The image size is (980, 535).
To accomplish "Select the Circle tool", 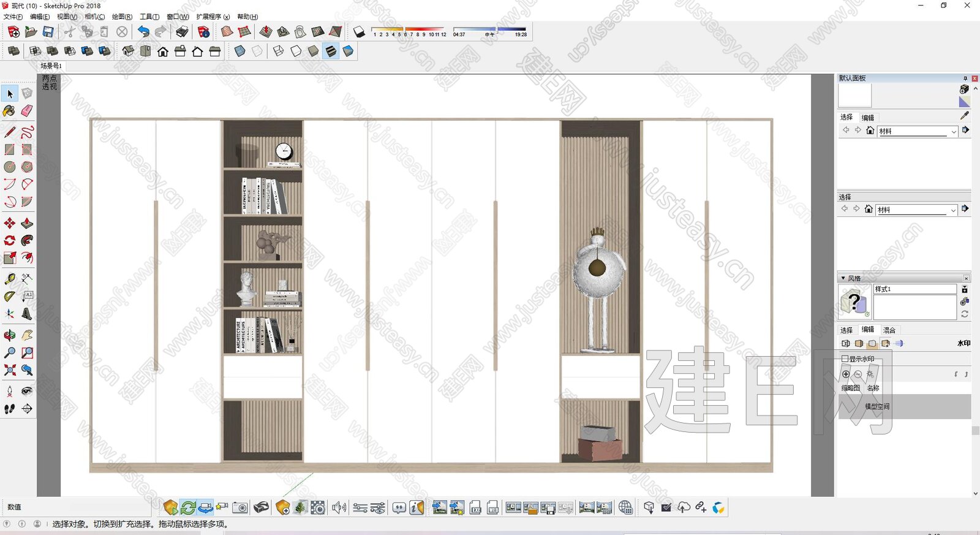I will 10,167.
